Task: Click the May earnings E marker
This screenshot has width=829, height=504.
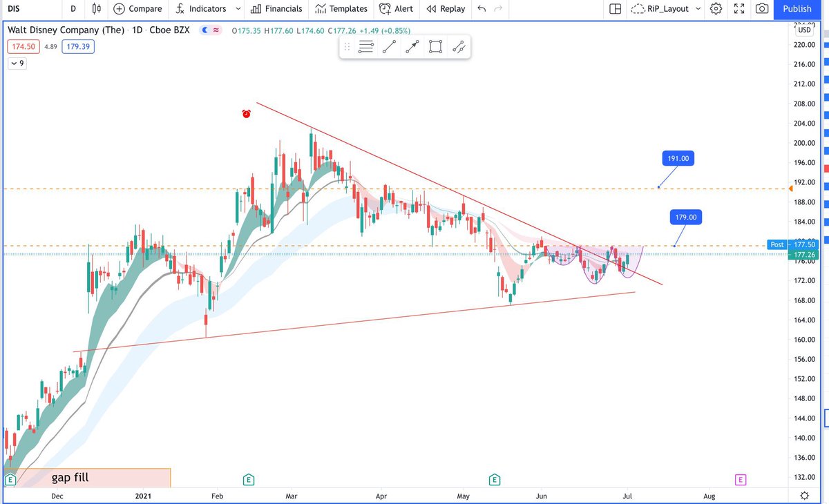Action: pos(495,479)
